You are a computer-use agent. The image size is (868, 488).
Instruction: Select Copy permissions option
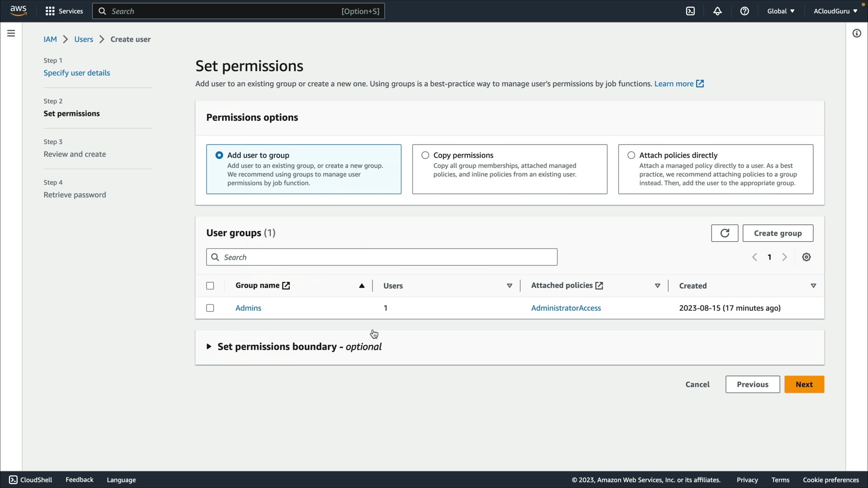425,155
